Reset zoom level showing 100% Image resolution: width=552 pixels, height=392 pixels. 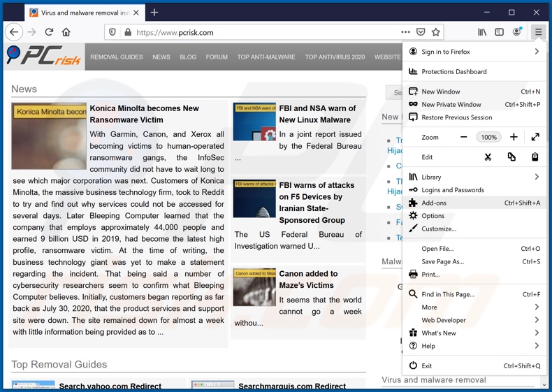(x=488, y=137)
